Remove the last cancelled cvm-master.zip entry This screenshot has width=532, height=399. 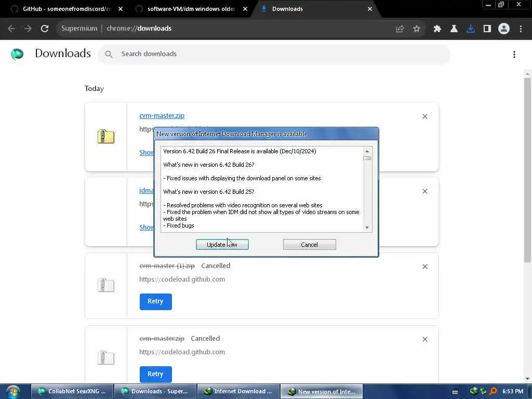pyautogui.click(x=425, y=339)
